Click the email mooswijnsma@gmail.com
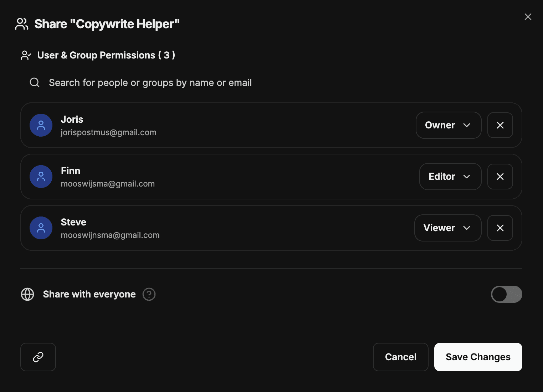Viewport: 543px width, 392px height. (x=110, y=235)
